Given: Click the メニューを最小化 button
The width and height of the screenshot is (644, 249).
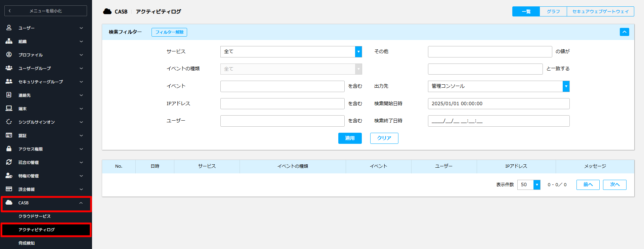Looking at the screenshot, I should [x=46, y=11].
